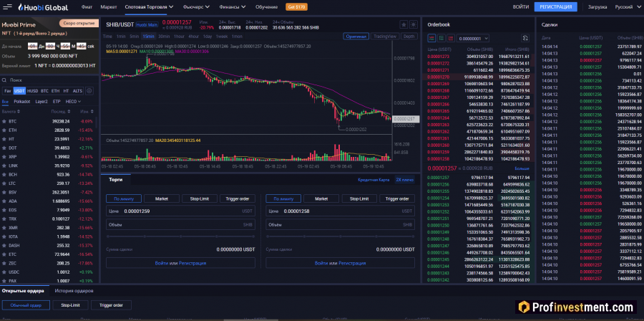Select По лимиту order type in buy form
The height and width of the screenshot is (321, 644).
pyautogui.click(x=124, y=199)
